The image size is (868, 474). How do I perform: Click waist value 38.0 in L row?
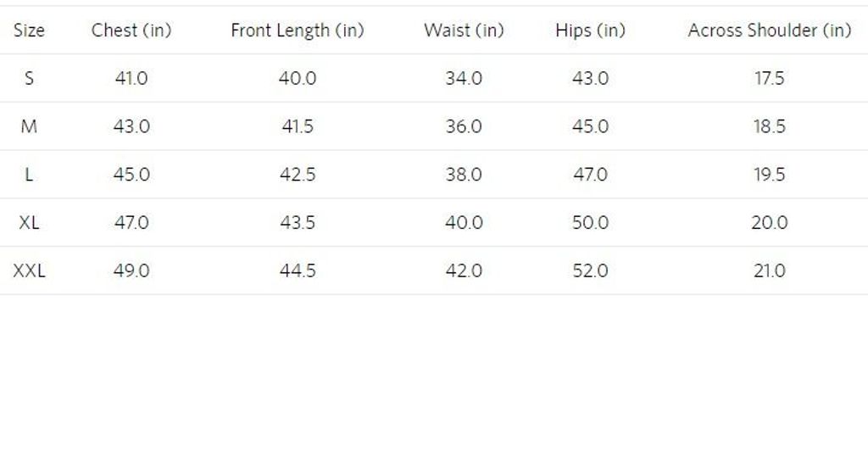point(464,175)
